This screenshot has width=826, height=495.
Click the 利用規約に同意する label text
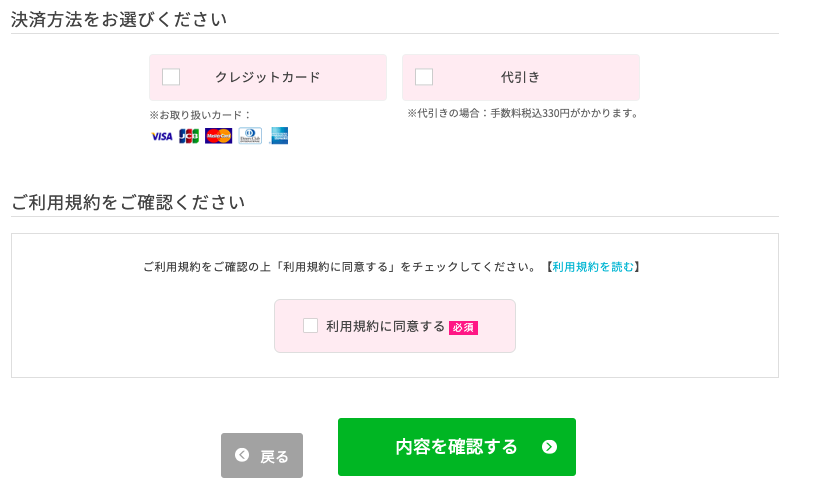pos(386,326)
